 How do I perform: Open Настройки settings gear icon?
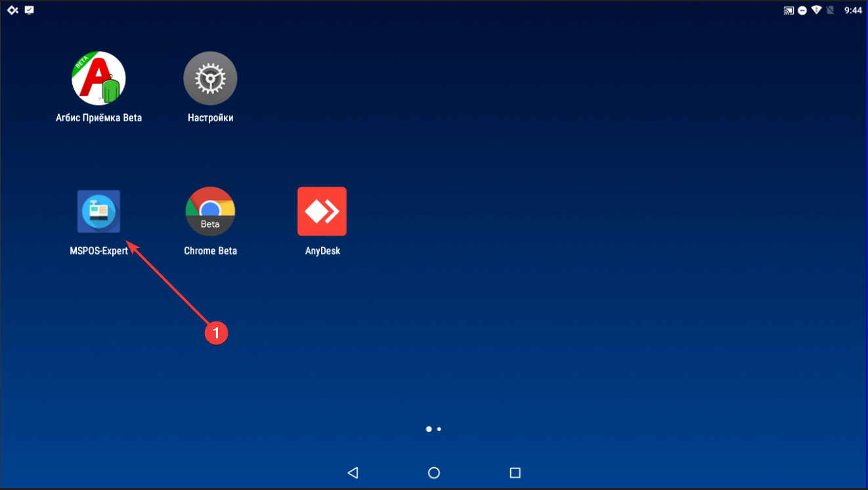(x=210, y=79)
